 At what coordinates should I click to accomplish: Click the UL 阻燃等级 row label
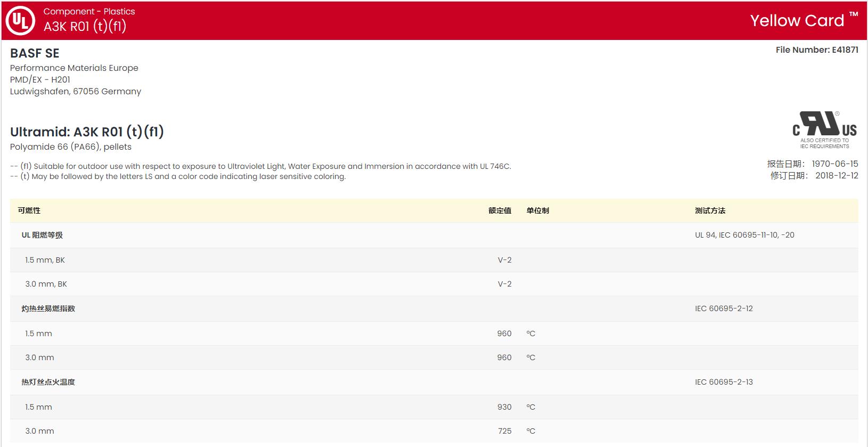tap(42, 235)
